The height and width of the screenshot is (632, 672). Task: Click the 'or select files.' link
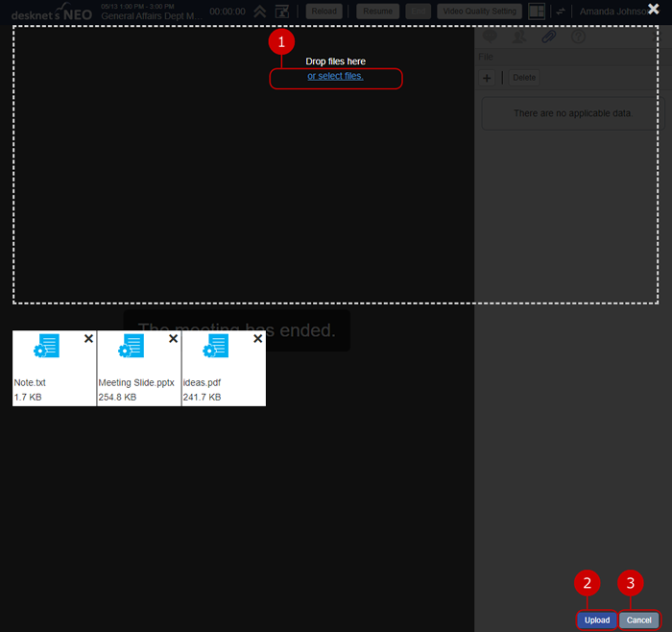tap(335, 76)
